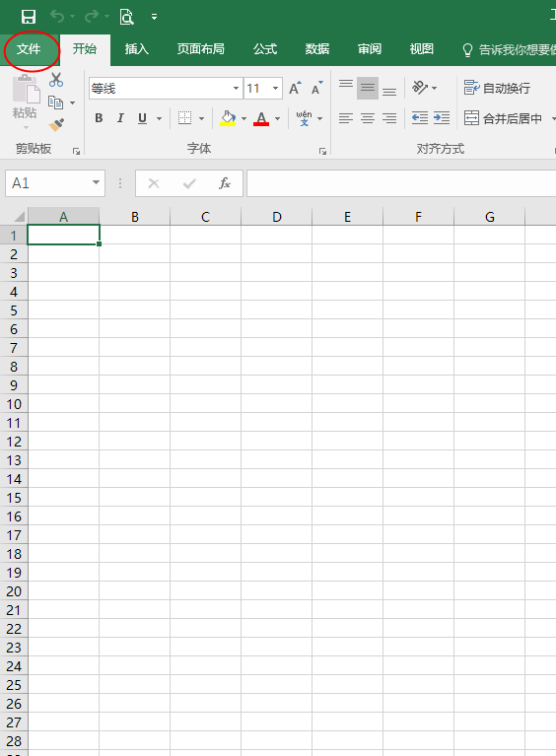Open the 剪贴板 dialog launcher
The width and height of the screenshot is (556, 756).
pyautogui.click(x=76, y=152)
